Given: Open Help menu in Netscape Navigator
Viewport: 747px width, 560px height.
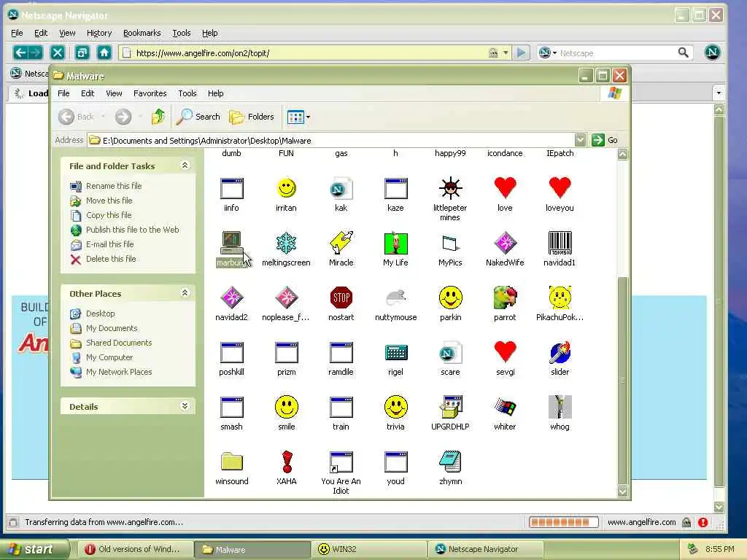Looking at the screenshot, I should 209,33.
